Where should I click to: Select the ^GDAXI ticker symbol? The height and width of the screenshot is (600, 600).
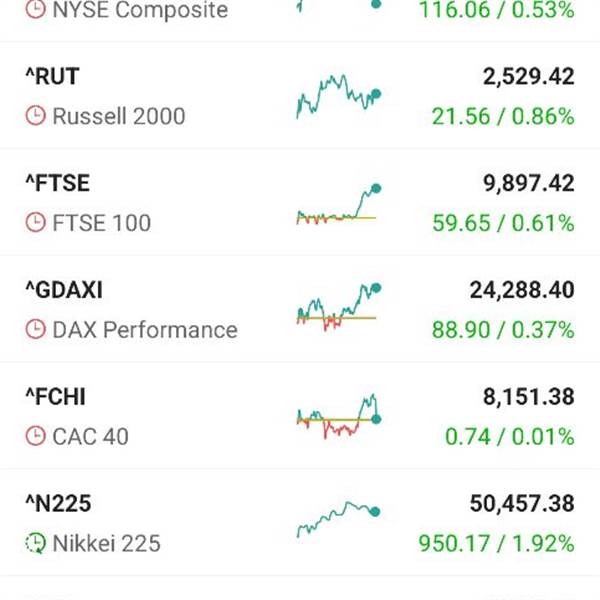[64, 291]
